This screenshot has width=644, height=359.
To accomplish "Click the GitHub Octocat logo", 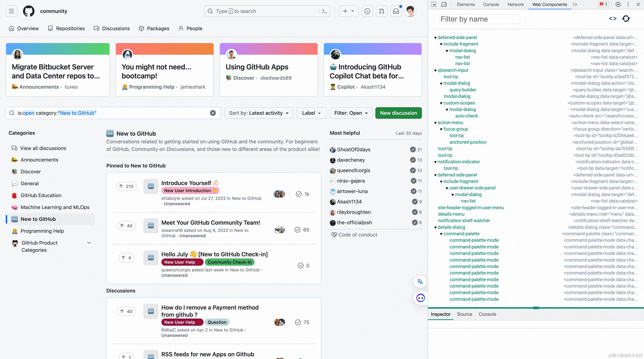I will (x=29, y=11).
